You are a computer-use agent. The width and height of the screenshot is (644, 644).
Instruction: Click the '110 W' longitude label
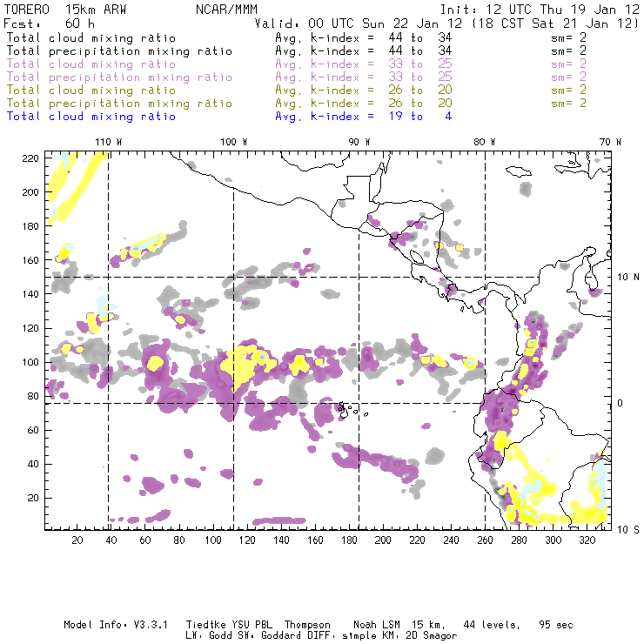[x=109, y=142]
